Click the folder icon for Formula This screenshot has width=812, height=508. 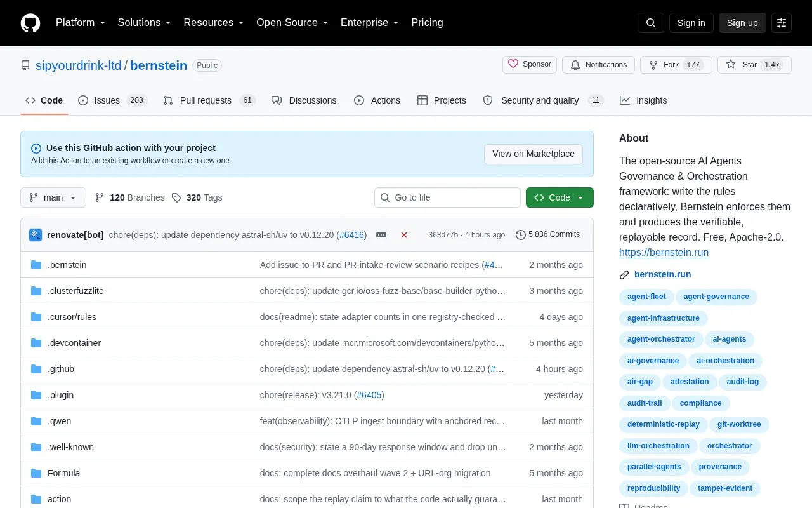[36, 473]
